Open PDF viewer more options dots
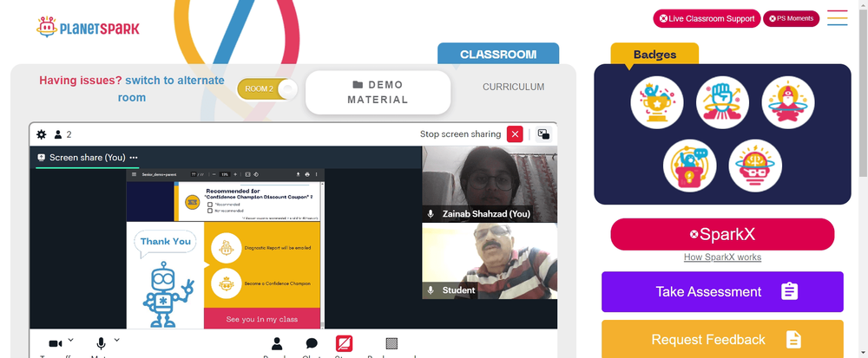The height and width of the screenshot is (358, 868). (x=316, y=174)
